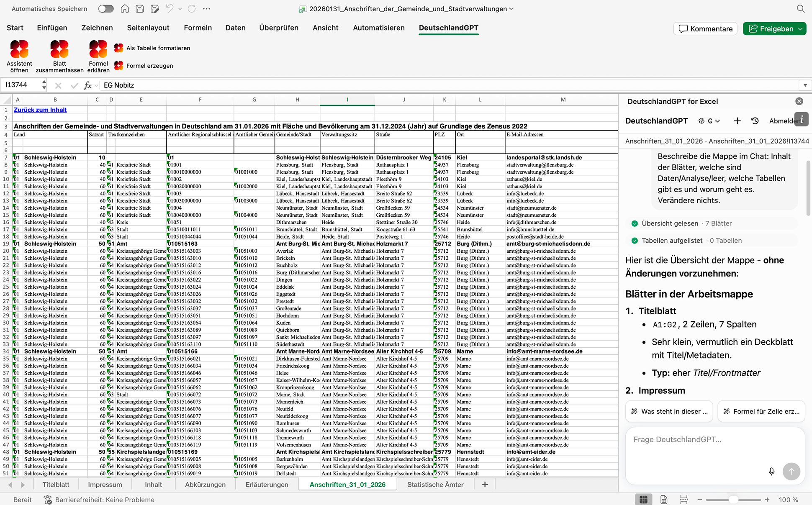Image resolution: width=812 pixels, height=505 pixels.
Task: Click the Undo arrow icon
Action: pos(170,9)
